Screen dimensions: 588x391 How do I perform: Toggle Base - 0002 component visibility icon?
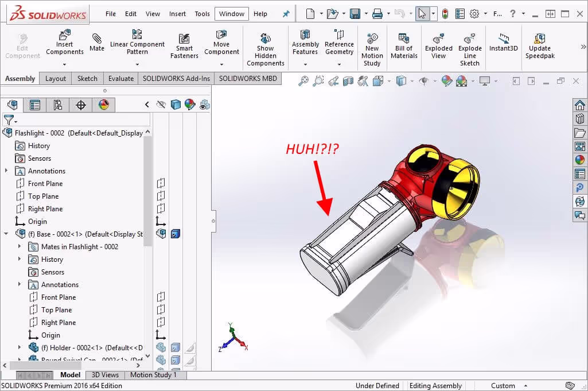[161, 234]
